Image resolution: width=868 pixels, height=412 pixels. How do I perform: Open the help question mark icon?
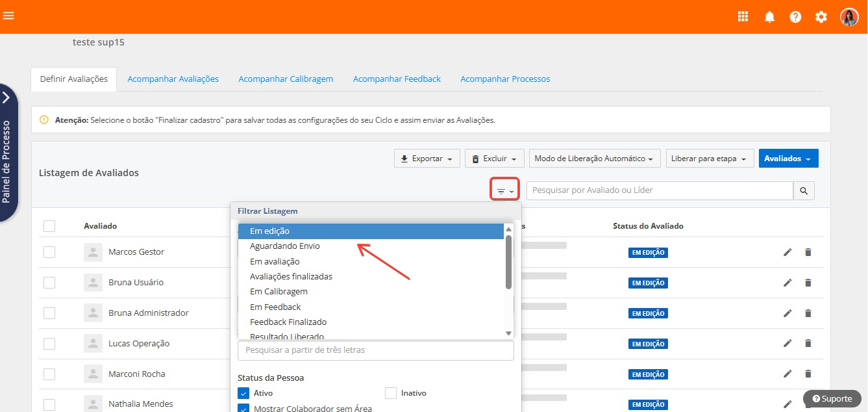795,17
